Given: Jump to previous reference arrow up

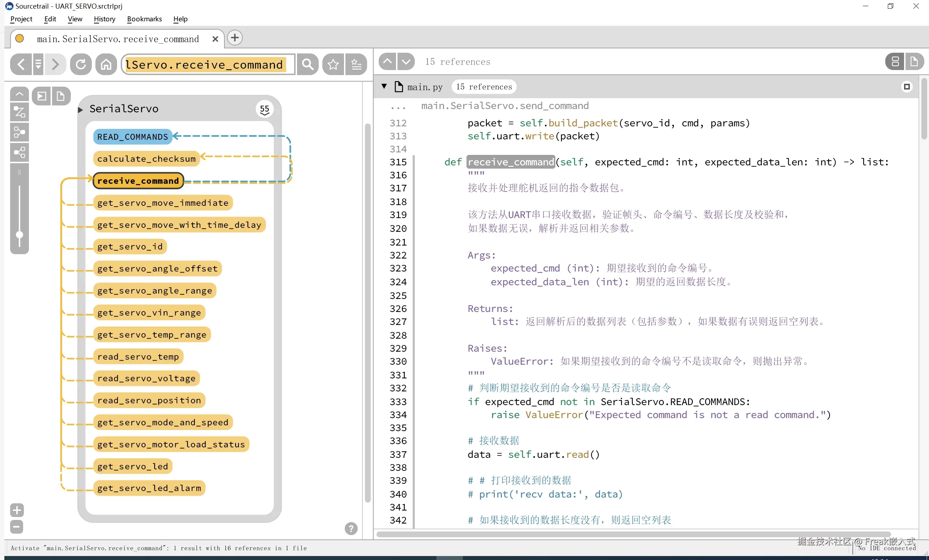Looking at the screenshot, I should (x=388, y=61).
